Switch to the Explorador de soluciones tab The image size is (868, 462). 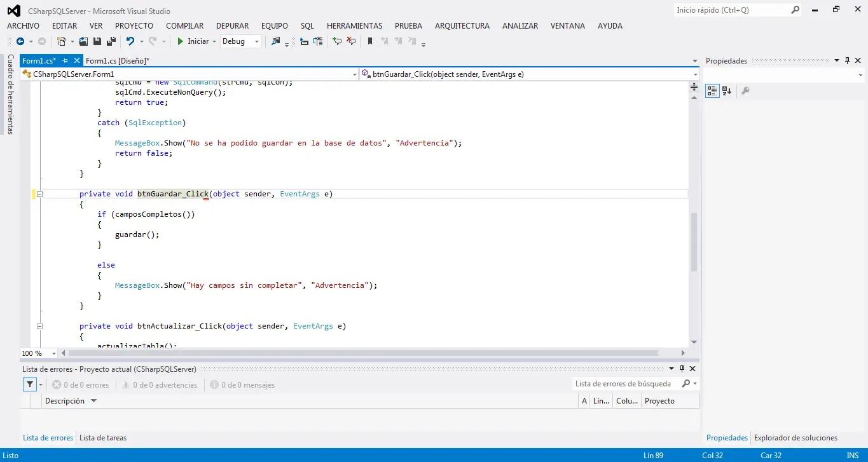796,438
